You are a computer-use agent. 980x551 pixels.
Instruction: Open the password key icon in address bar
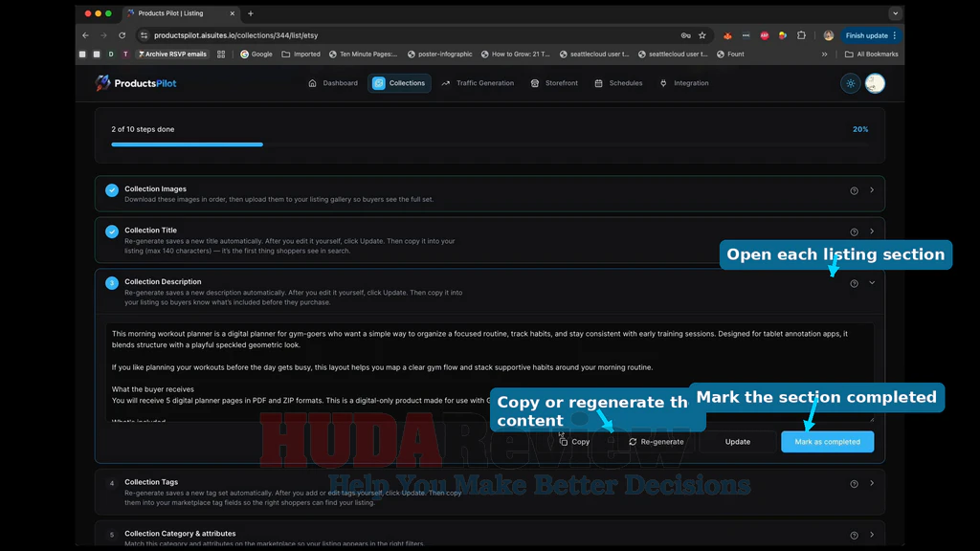coord(685,35)
